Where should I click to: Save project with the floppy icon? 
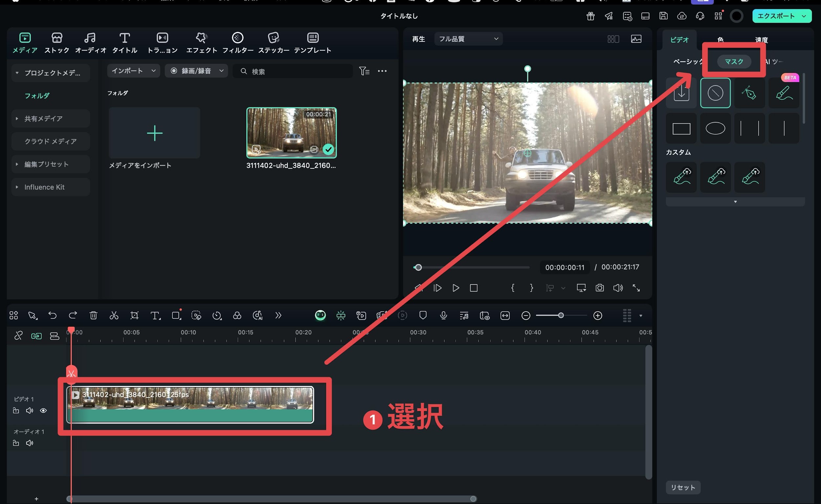(663, 16)
